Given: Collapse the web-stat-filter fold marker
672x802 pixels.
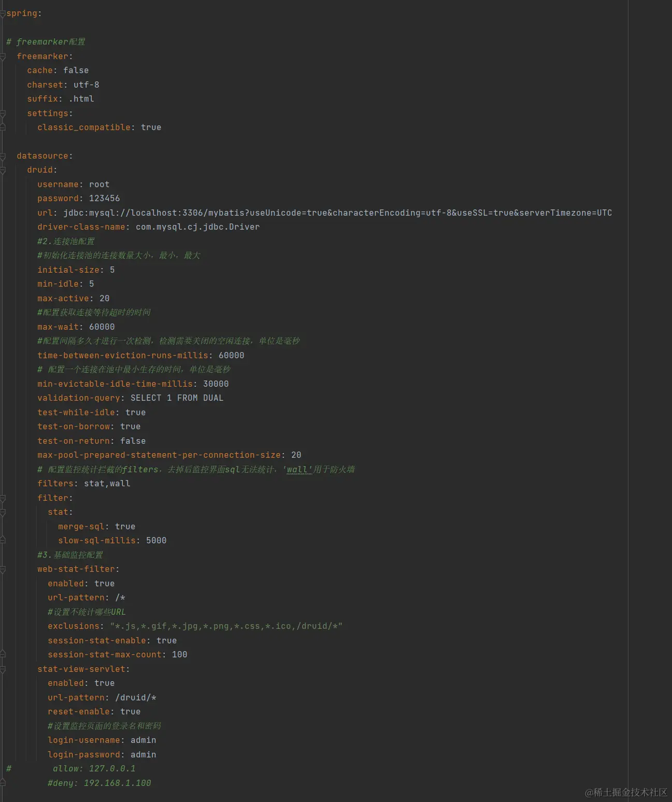Looking at the screenshot, I should click(3, 569).
